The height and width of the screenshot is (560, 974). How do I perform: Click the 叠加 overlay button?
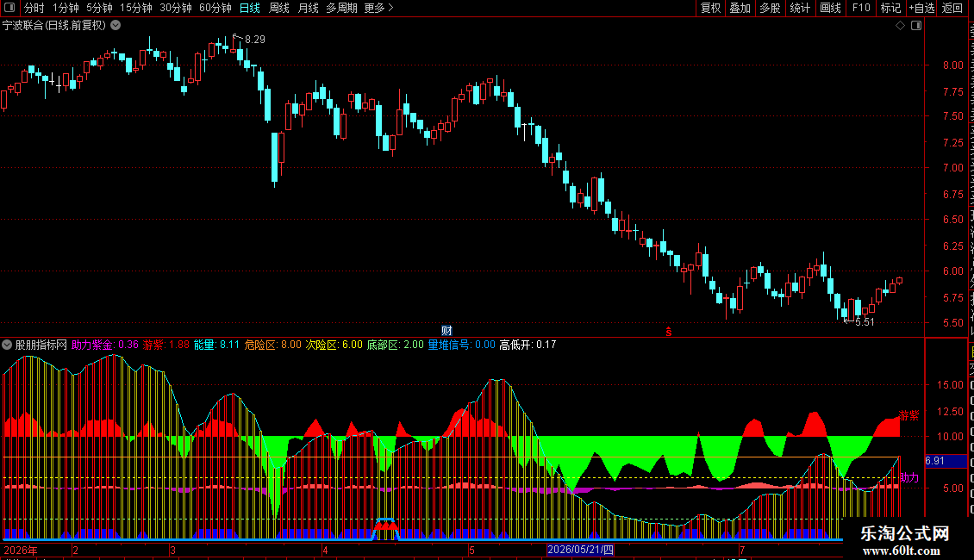(x=740, y=8)
